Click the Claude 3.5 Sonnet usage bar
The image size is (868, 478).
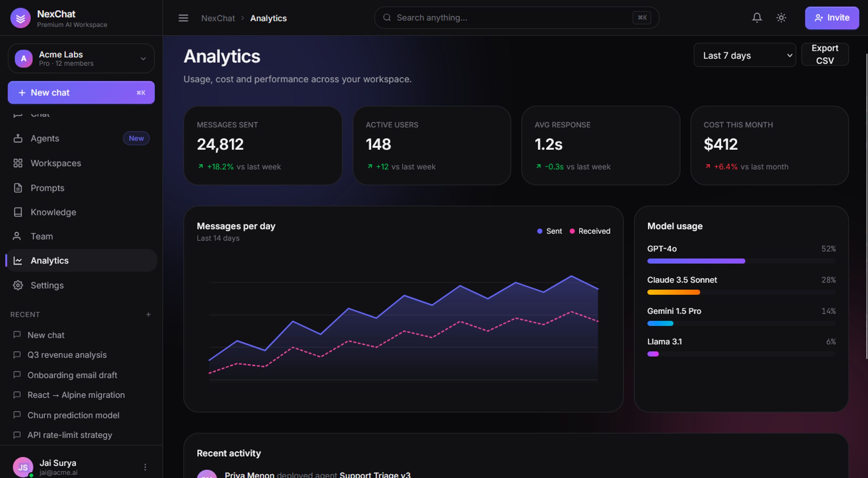pos(742,292)
